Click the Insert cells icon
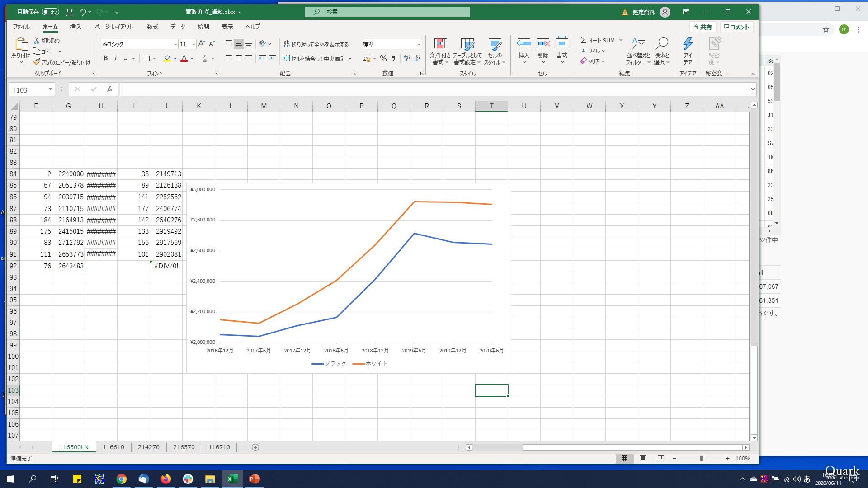The image size is (868, 488). [524, 44]
